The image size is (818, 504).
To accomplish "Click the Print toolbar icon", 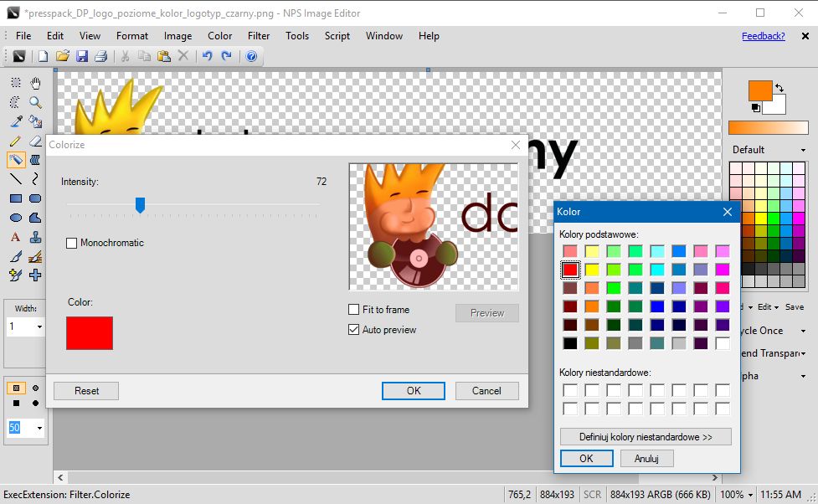I will point(101,56).
